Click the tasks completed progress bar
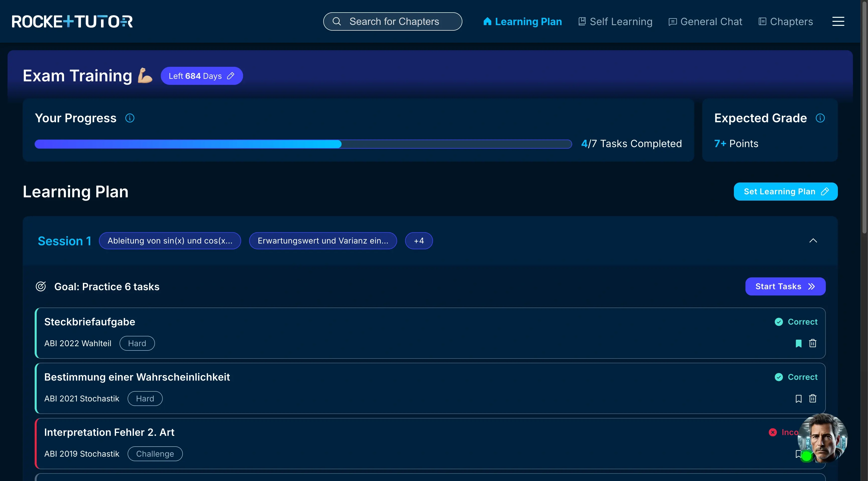868x481 pixels. point(303,144)
